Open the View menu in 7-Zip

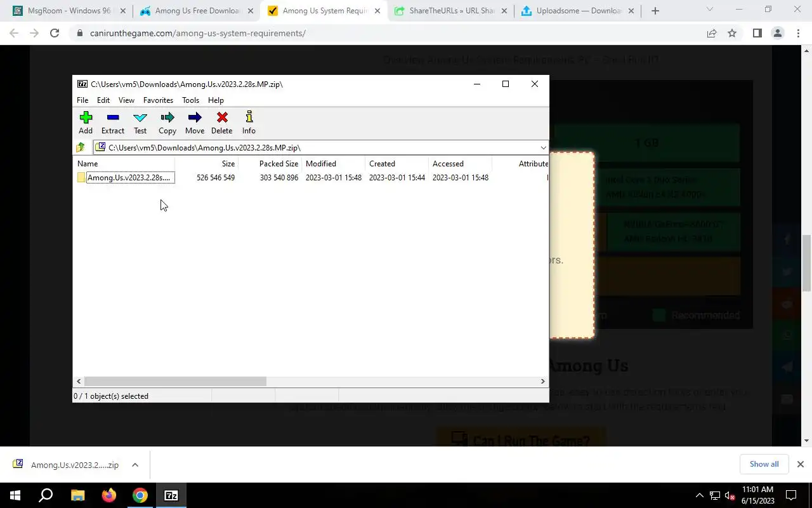(126, 100)
